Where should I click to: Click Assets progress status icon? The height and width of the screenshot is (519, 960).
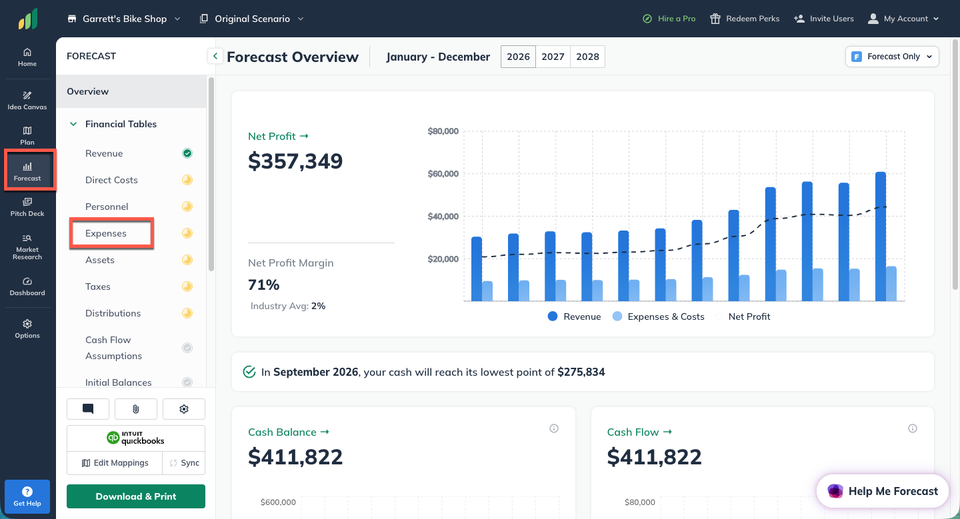coord(187,260)
